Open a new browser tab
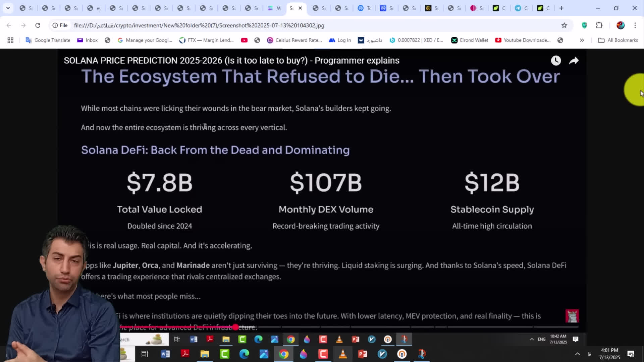The width and height of the screenshot is (644, 362). pyautogui.click(x=561, y=8)
